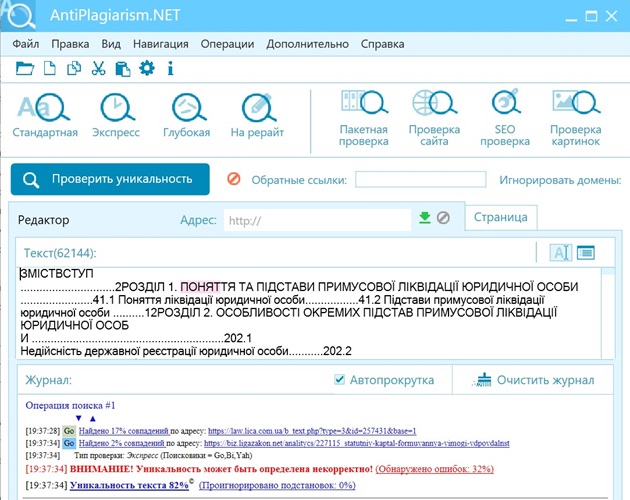Click the 'Игнорировать домены:' label

[x=560, y=180]
